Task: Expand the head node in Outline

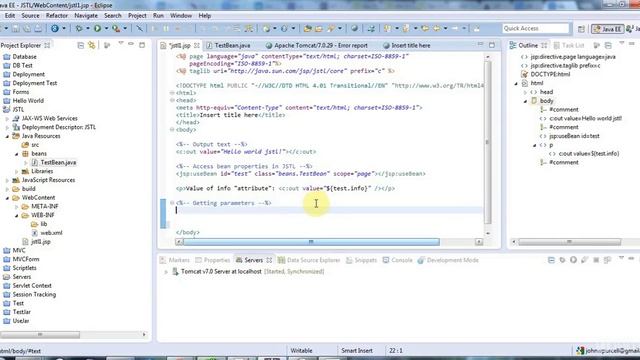Action: pos(525,92)
